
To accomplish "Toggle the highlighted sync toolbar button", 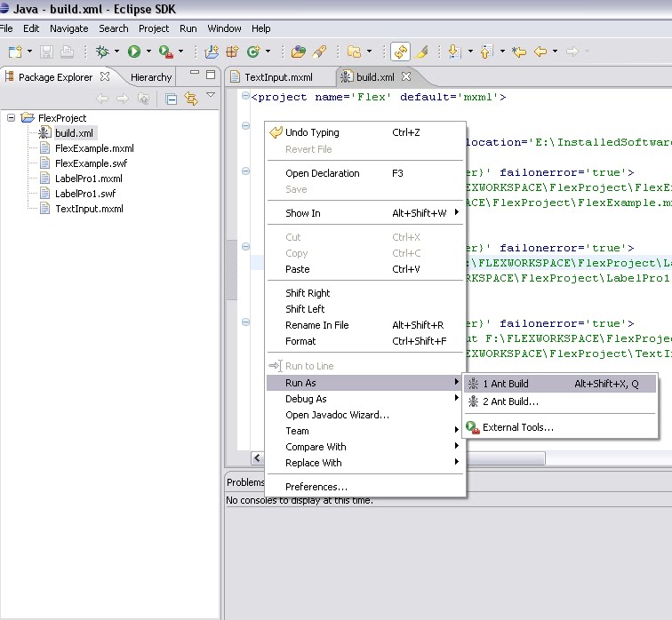I will pos(400,52).
